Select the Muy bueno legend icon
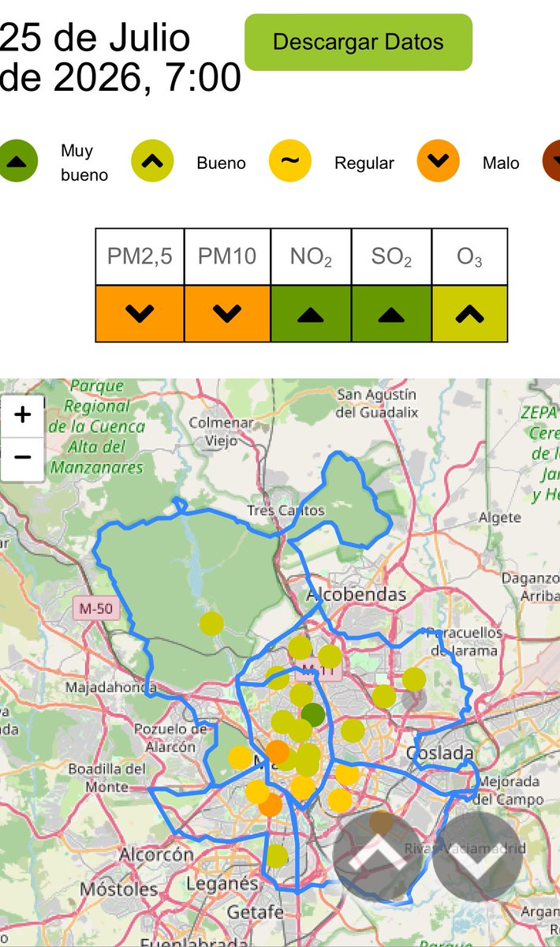Image resolution: width=560 pixels, height=947 pixels. [x=17, y=161]
